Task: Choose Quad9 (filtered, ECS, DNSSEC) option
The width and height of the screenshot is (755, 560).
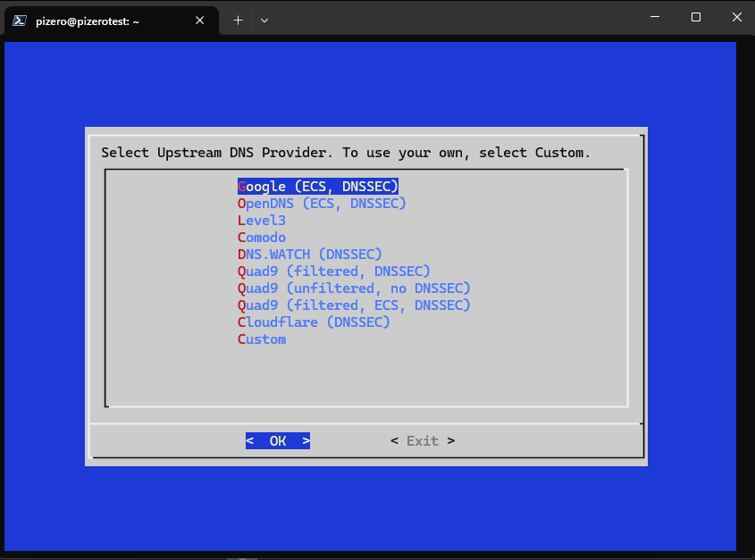Action: point(354,305)
